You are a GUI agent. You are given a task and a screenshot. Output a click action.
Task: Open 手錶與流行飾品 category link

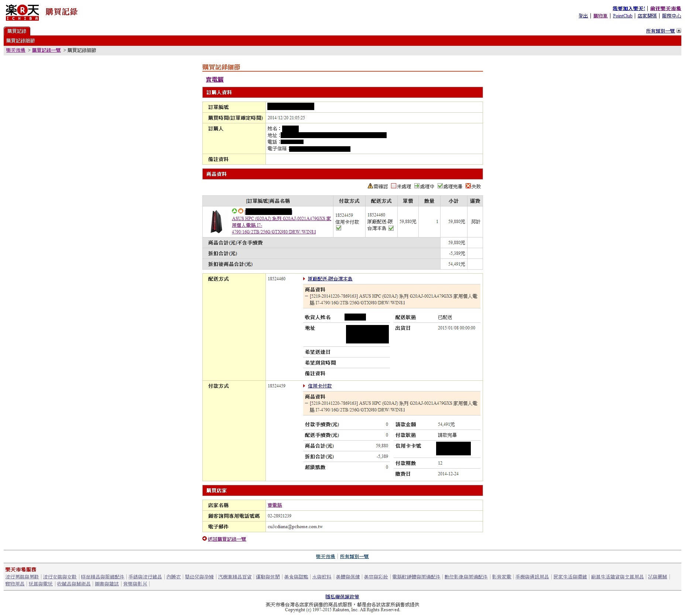(x=145, y=577)
